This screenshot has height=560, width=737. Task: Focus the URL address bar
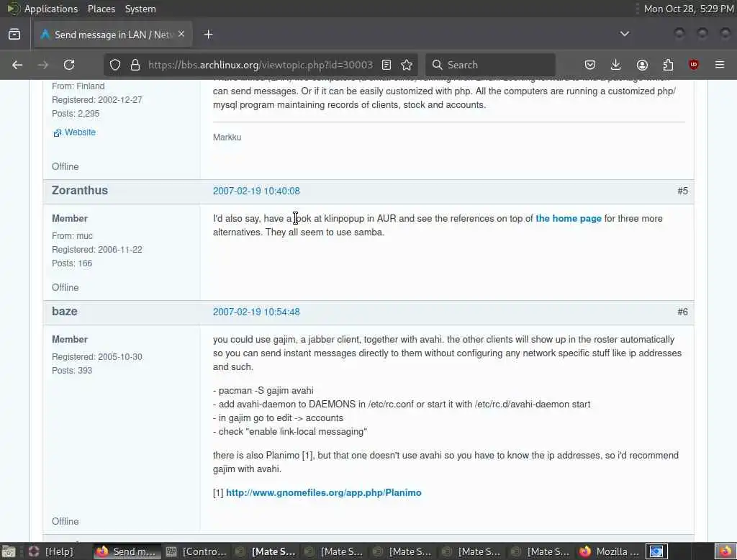(x=261, y=65)
